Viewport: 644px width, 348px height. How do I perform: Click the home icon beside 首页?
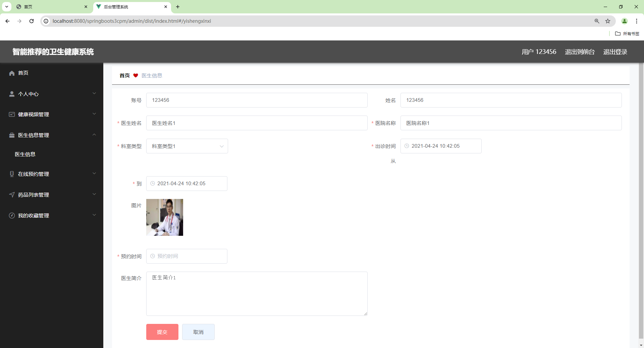pos(11,73)
